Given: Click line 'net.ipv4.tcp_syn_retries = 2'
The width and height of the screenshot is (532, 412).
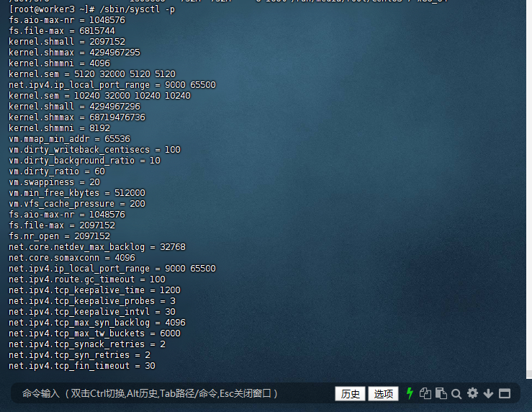Looking at the screenshot, I should click(x=79, y=355).
